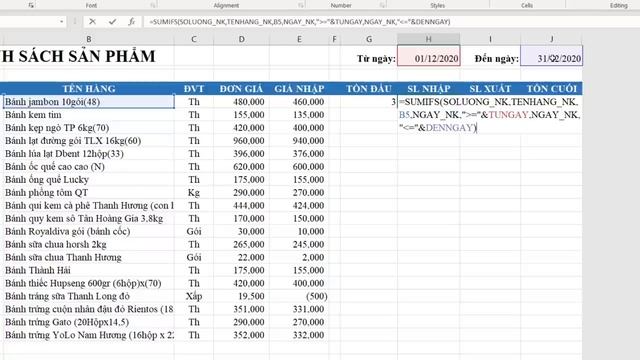Select cell 'Bánh tráng sữa Thanh Long đỏ'
Viewport: 640px width, 360px height.
pyautogui.click(x=89, y=296)
